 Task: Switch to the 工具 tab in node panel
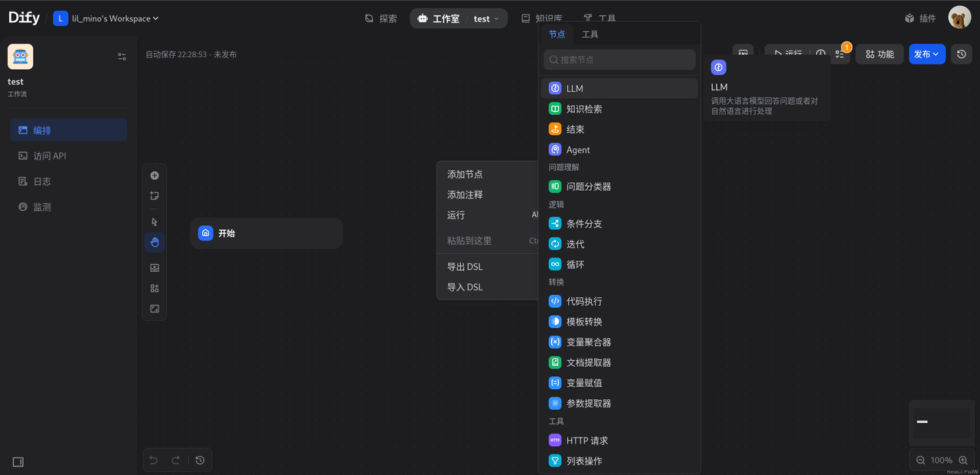590,34
